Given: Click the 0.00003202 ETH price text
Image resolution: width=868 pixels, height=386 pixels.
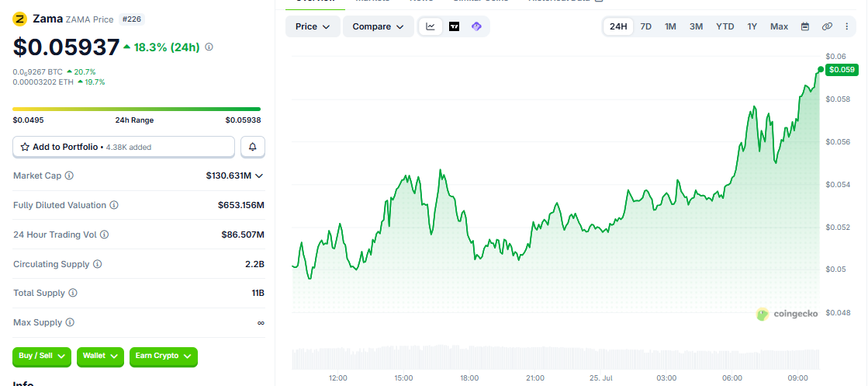Looking at the screenshot, I should pos(43,82).
